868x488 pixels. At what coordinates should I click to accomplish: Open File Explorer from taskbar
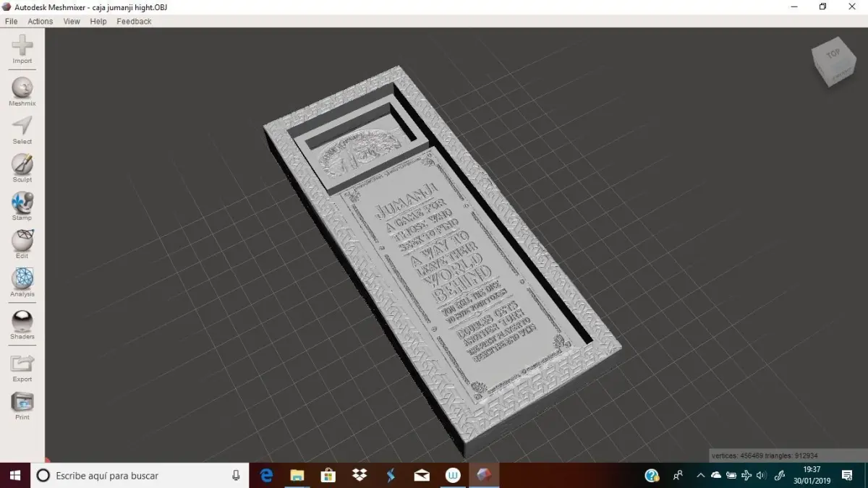click(297, 475)
